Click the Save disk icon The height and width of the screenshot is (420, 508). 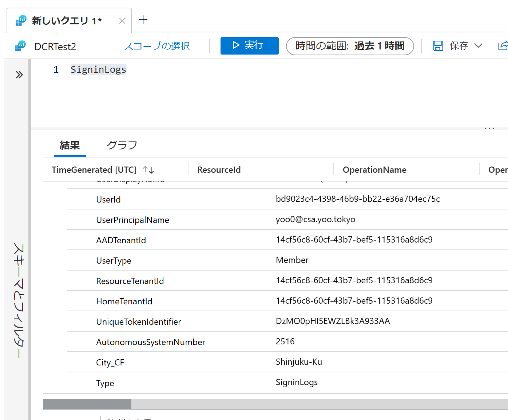pos(438,46)
